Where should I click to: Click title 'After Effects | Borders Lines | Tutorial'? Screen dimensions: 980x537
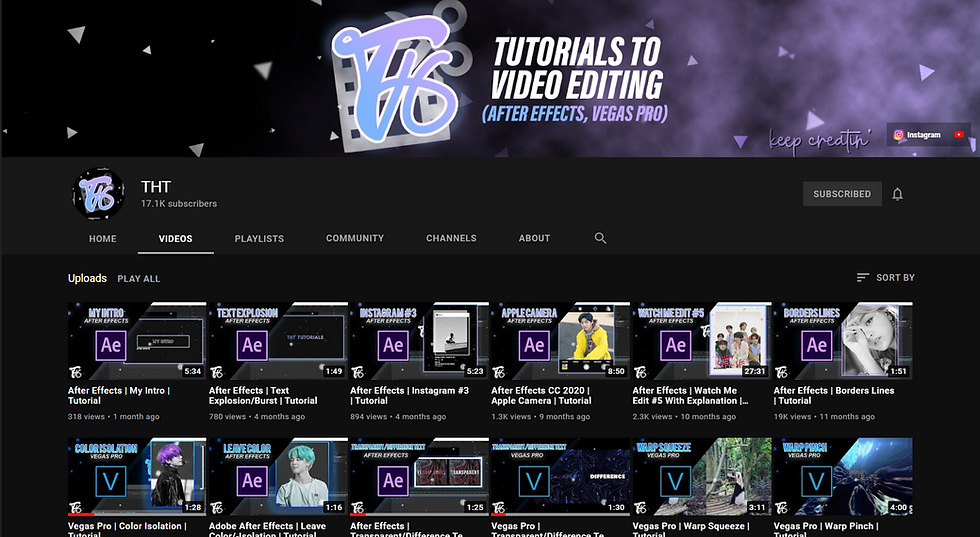(834, 396)
